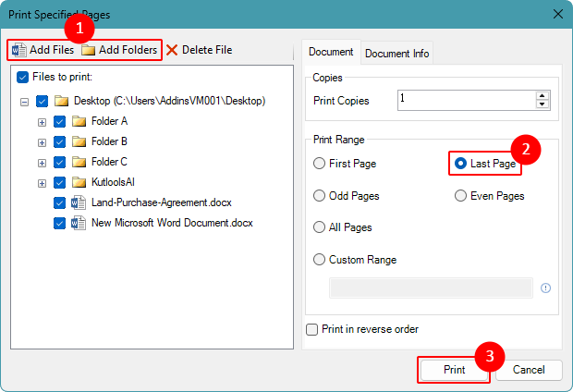Switch to the Document tab
573x392 pixels.
tap(331, 52)
